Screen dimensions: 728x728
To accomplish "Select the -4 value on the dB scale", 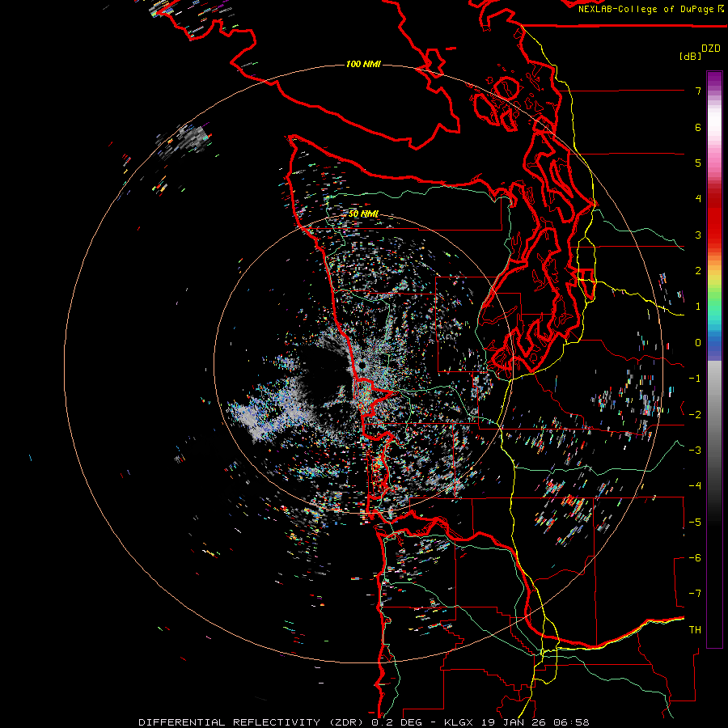I will 695,485.
